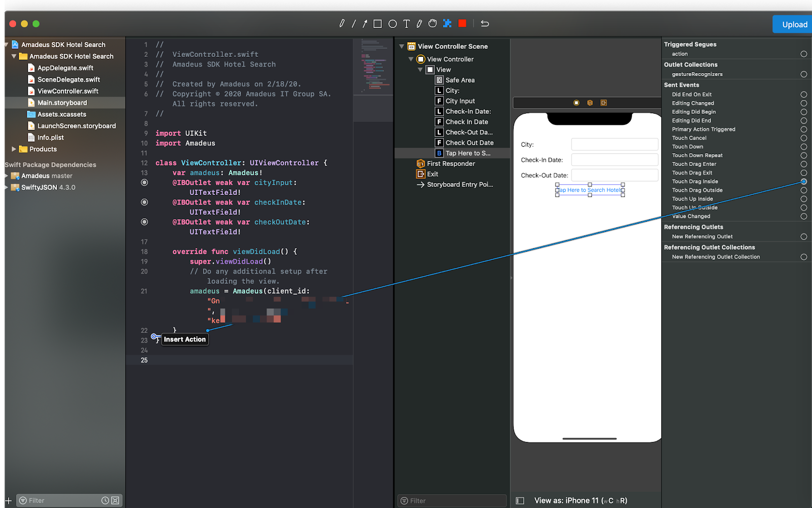The image size is (812, 508).
Task: Click the Touch Drag Inside connection circle
Action: point(804,182)
